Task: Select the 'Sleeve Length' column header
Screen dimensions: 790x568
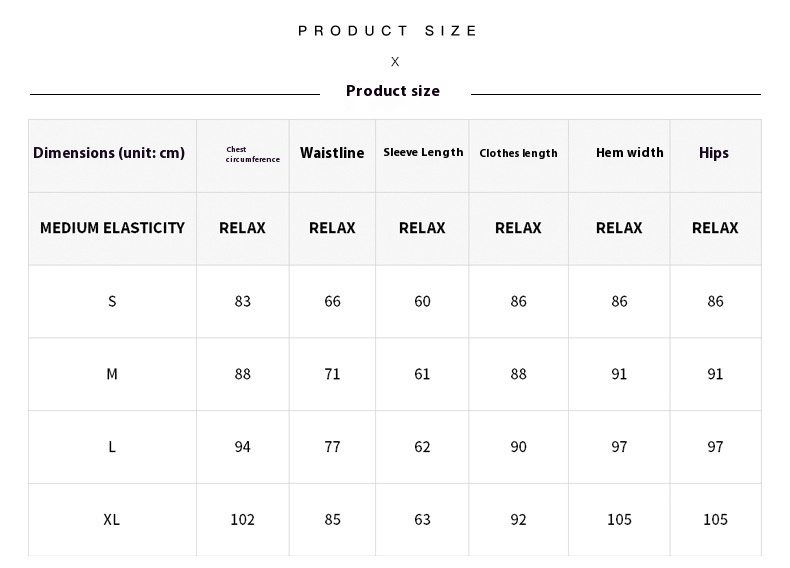Action: tap(423, 152)
